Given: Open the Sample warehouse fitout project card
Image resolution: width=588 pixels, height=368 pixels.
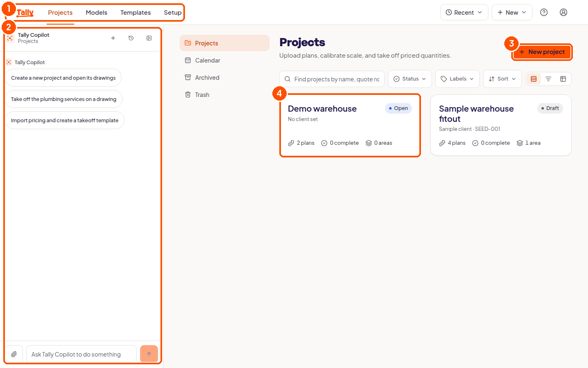Looking at the screenshot, I should 501,125.
